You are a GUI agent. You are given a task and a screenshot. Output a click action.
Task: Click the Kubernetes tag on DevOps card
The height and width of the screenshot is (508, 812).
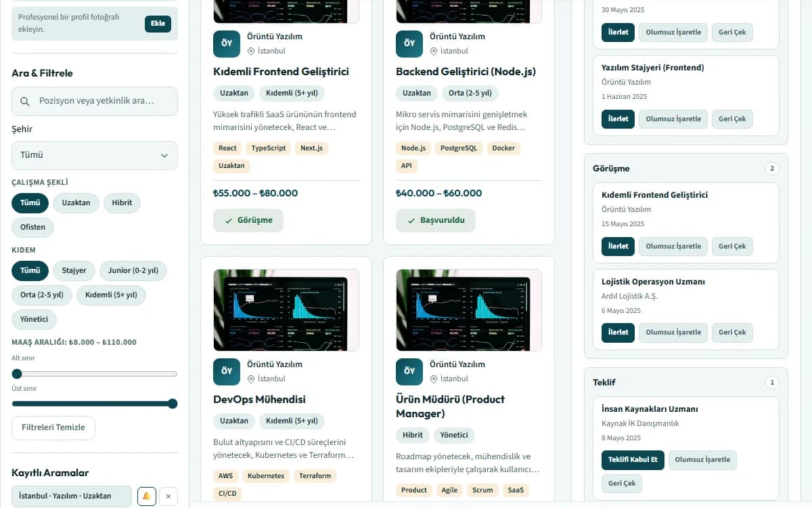[x=266, y=476]
